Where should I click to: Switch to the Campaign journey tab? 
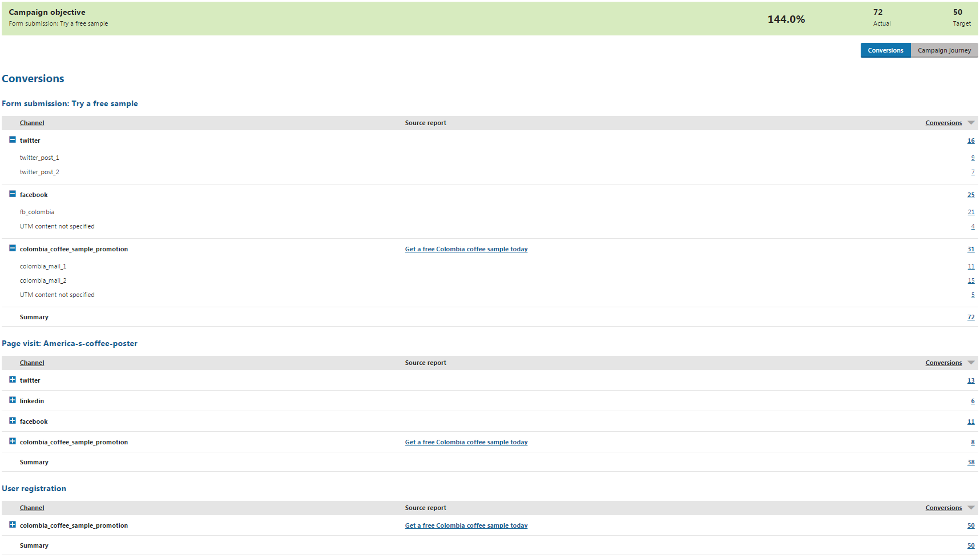click(x=944, y=50)
